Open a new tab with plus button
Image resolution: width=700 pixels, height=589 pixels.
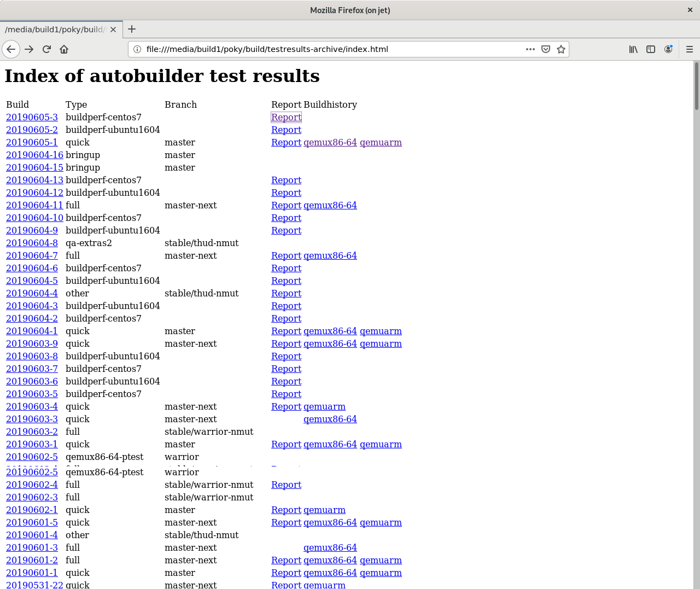point(132,29)
